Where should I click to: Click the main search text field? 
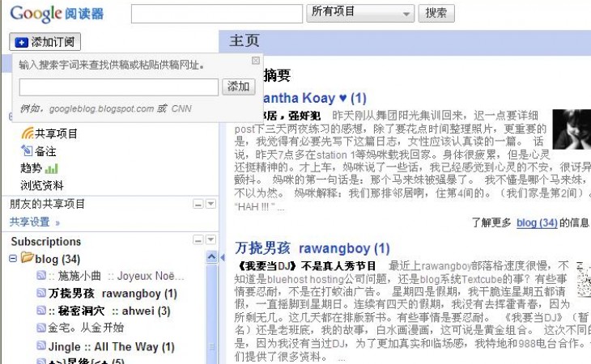pyautogui.click(x=217, y=14)
